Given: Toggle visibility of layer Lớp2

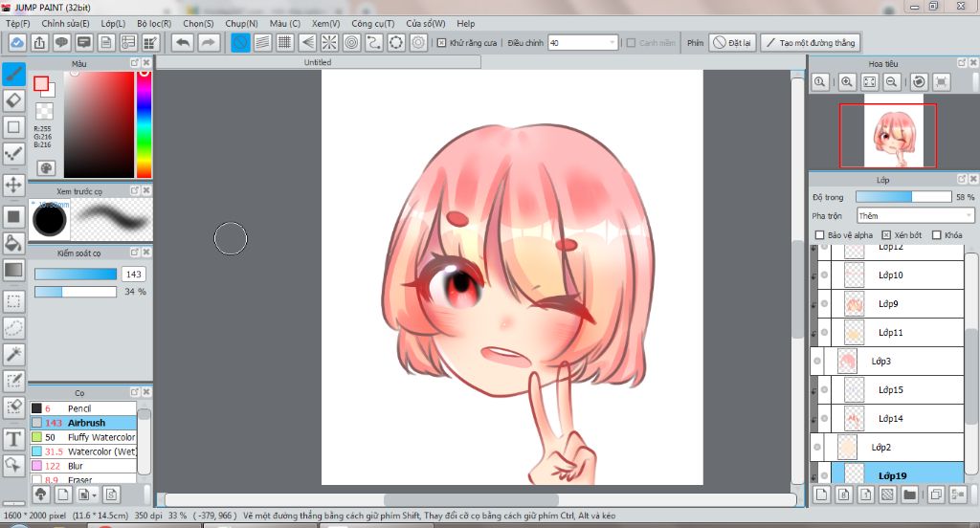Looking at the screenshot, I should [x=817, y=448].
